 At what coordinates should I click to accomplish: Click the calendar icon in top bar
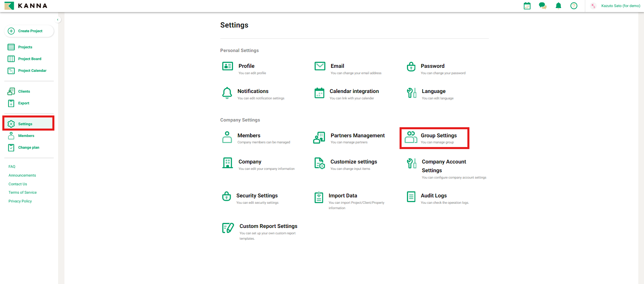coord(527,6)
